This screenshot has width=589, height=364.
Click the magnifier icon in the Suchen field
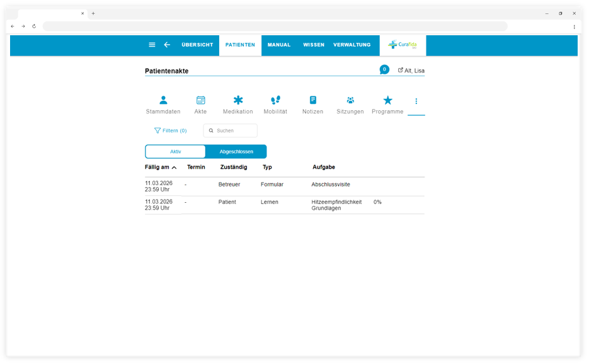pos(211,131)
